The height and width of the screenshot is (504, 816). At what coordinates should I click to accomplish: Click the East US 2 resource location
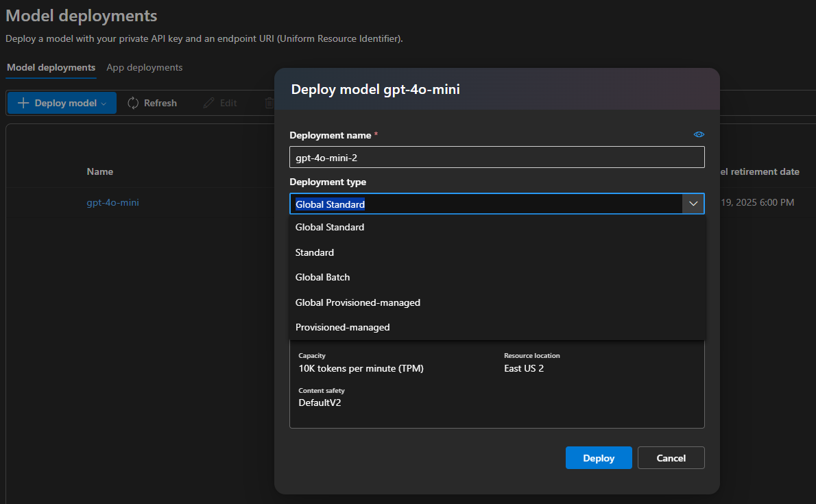[524, 368]
